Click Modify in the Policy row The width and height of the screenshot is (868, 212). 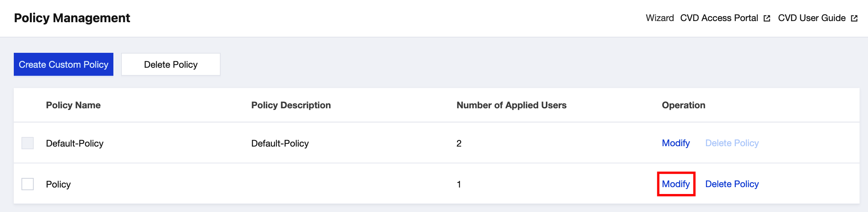point(676,184)
